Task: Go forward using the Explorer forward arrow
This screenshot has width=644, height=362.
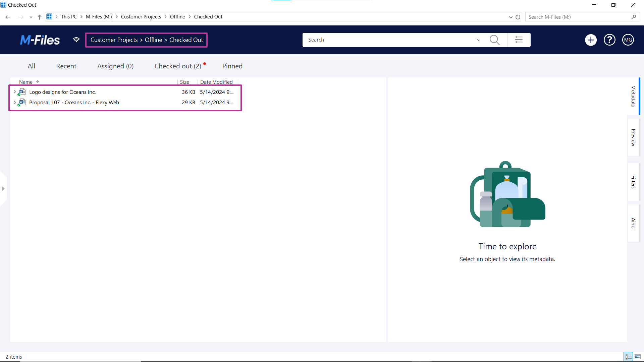Action: (21, 17)
